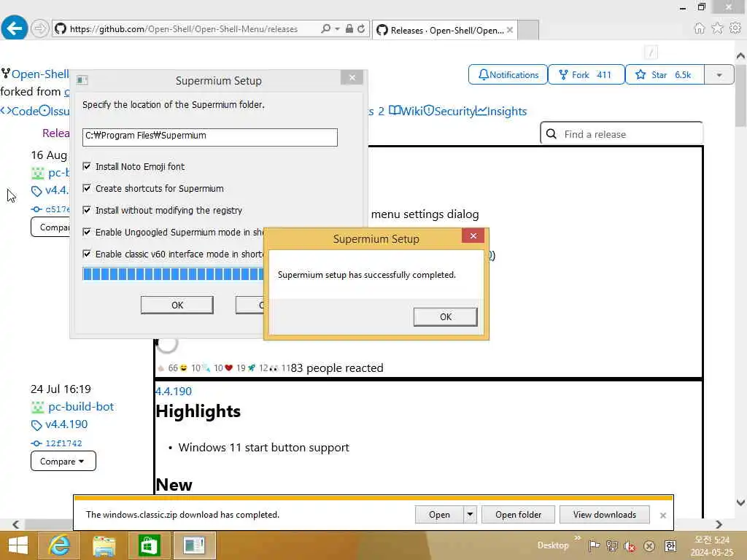Open the Insights repository tab

502,111
